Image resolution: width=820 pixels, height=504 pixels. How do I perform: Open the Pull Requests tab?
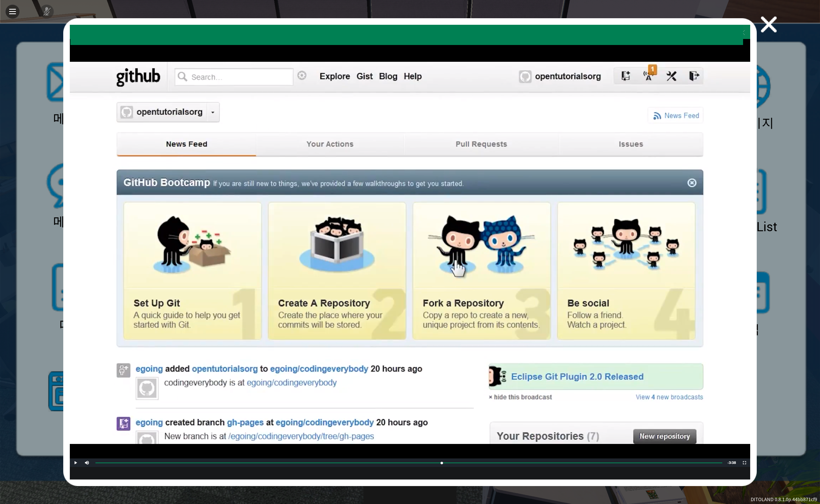click(481, 144)
